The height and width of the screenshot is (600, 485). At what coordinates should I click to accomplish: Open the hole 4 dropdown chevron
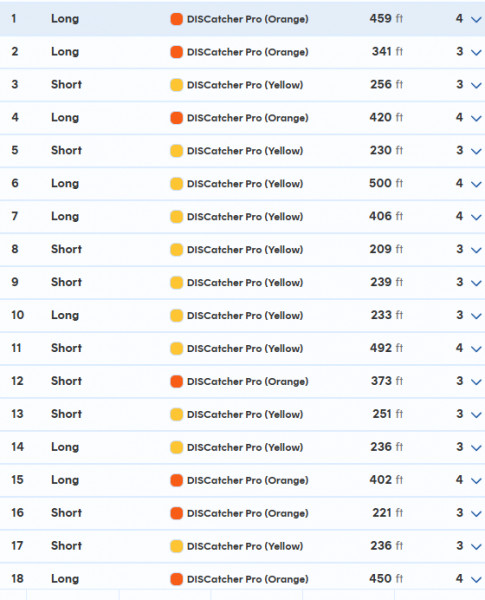click(476, 118)
